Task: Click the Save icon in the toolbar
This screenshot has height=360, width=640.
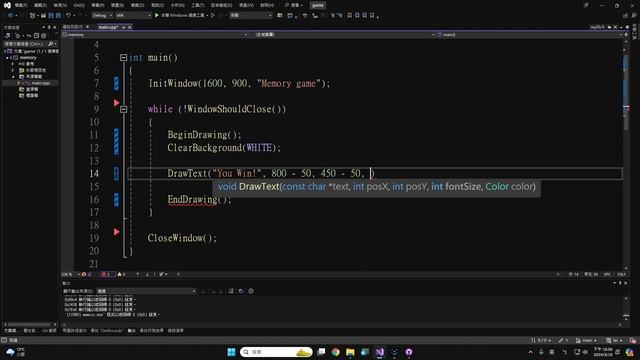Action: pyautogui.click(x=51, y=15)
